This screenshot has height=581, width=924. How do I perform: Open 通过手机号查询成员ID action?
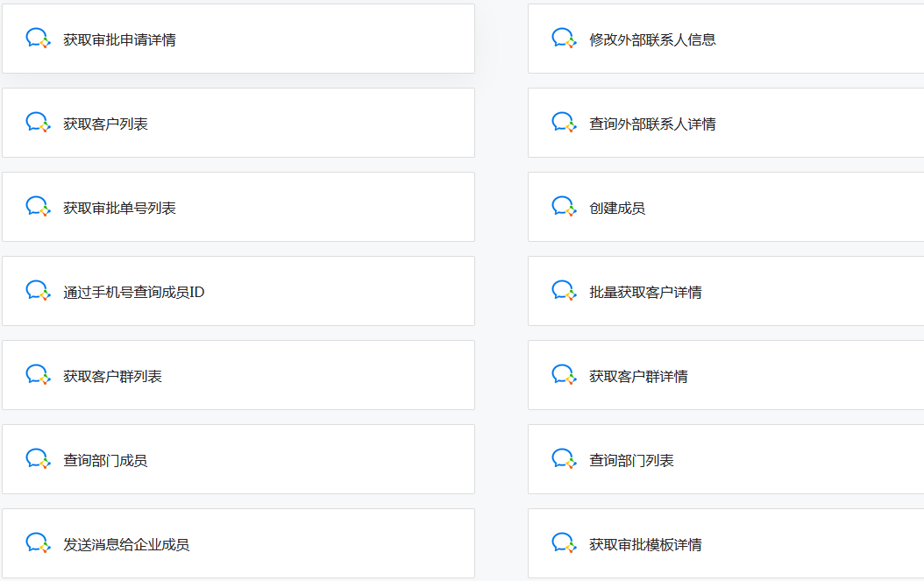pyautogui.click(x=238, y=291)
